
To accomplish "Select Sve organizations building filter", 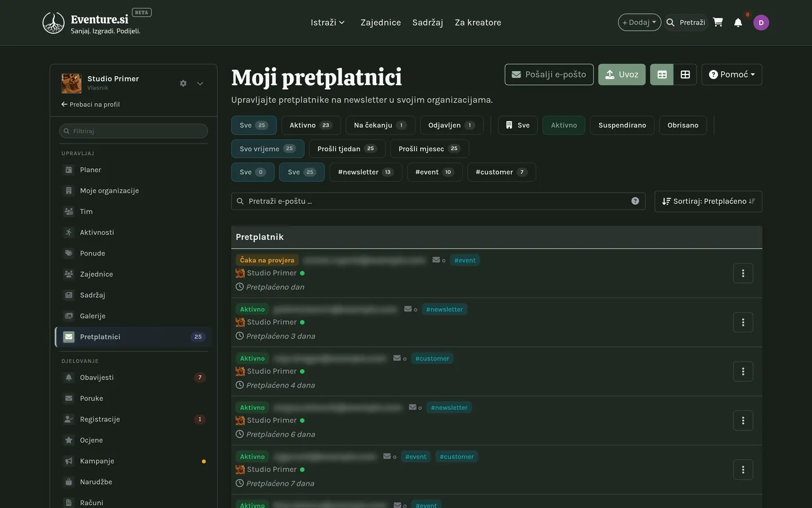I will pos(518,125).
